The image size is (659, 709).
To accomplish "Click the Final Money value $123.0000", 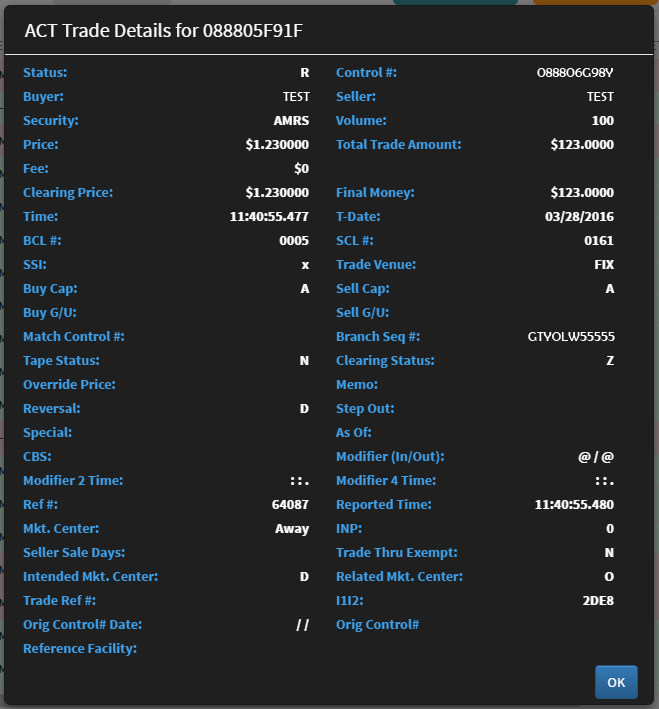I will coord(582,193).
